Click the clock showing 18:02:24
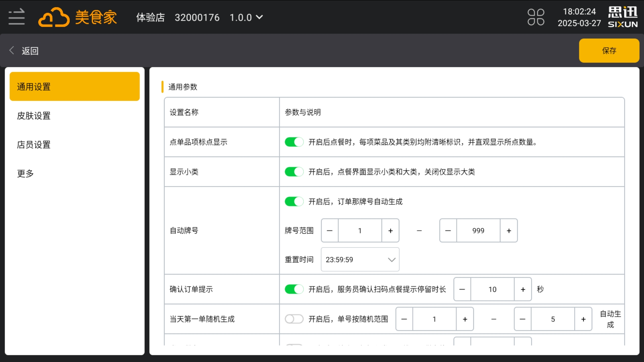 click(579, 11)
